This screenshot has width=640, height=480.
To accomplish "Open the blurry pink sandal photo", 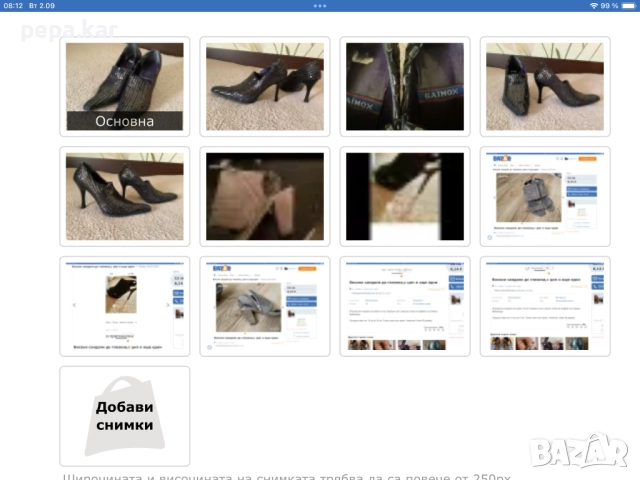I will 264,196.
